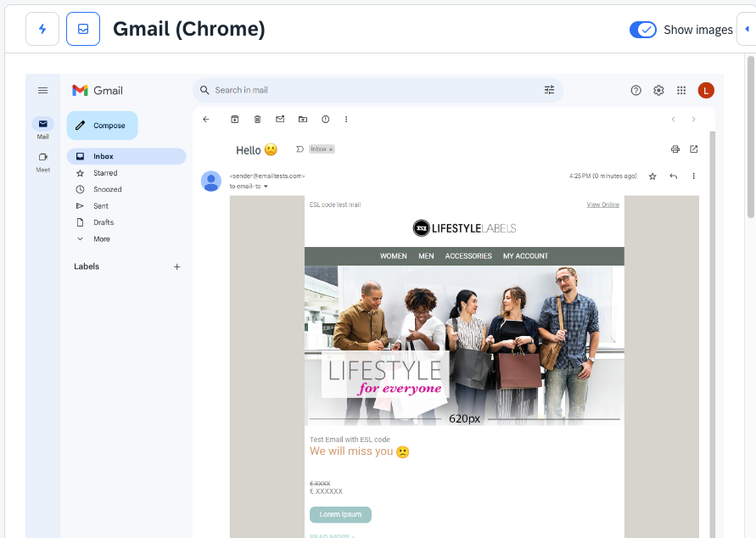Click the sender profile avatar

tap(211, 182)
